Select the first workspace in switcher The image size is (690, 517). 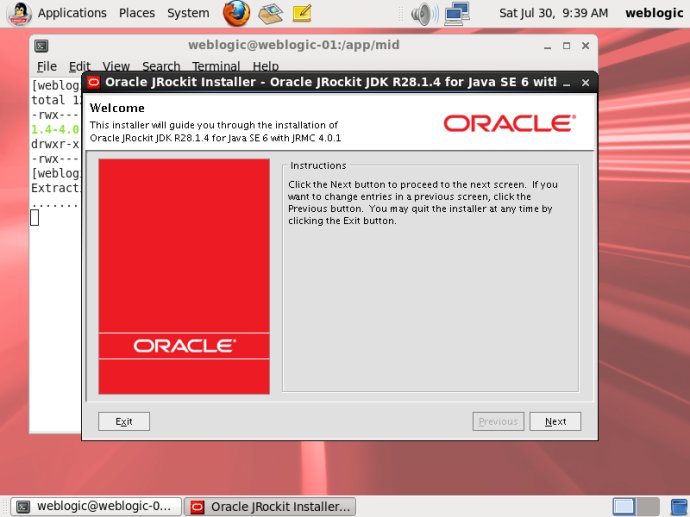pos(624,506)
